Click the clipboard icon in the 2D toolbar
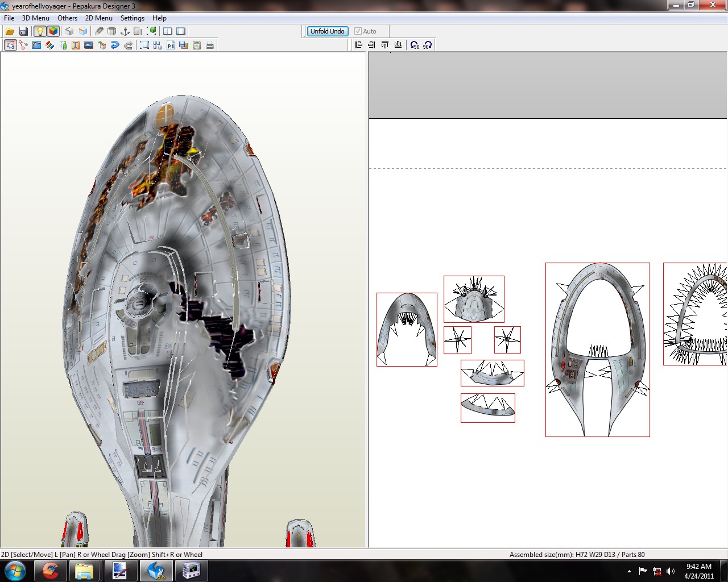This screenshot has height=582, width=728. click(197, 45)
